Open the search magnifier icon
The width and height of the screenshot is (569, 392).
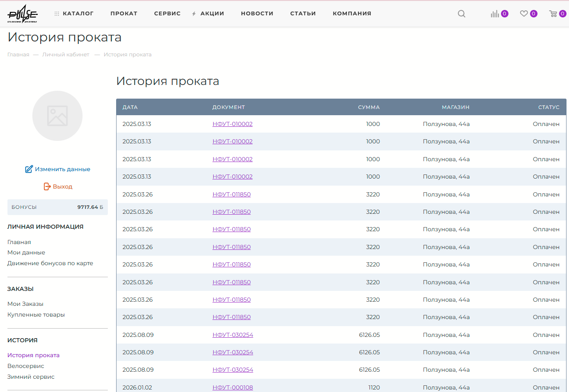461,14
